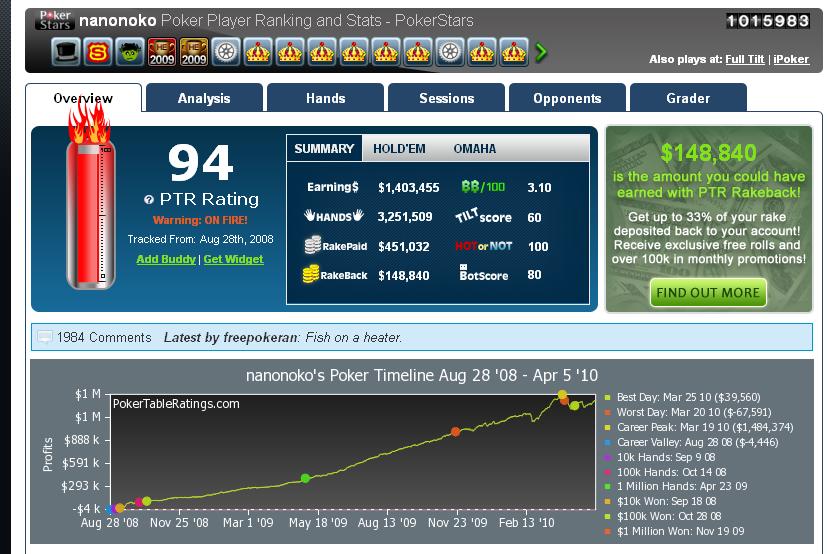Click the "Warning: ON FIRE!" text

(x=200, y=220)
